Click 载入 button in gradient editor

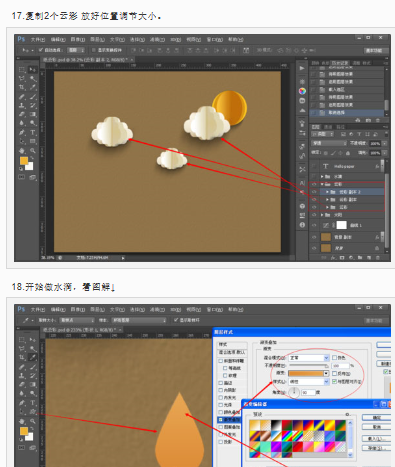(x=376, y=439)
